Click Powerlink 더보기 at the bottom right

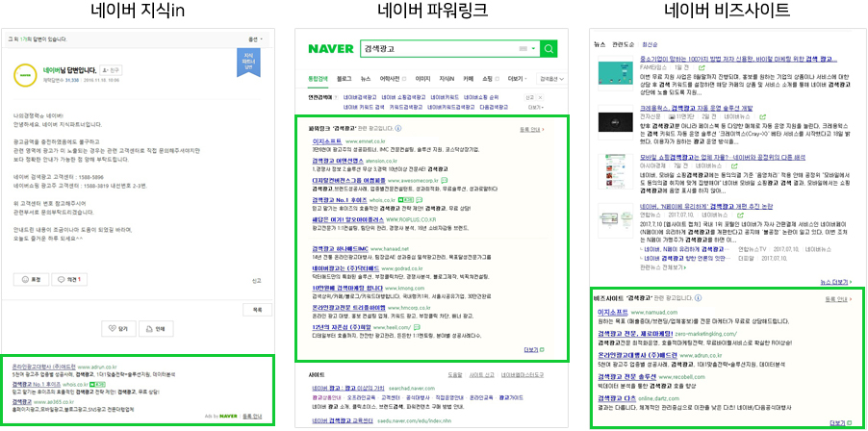534,349
